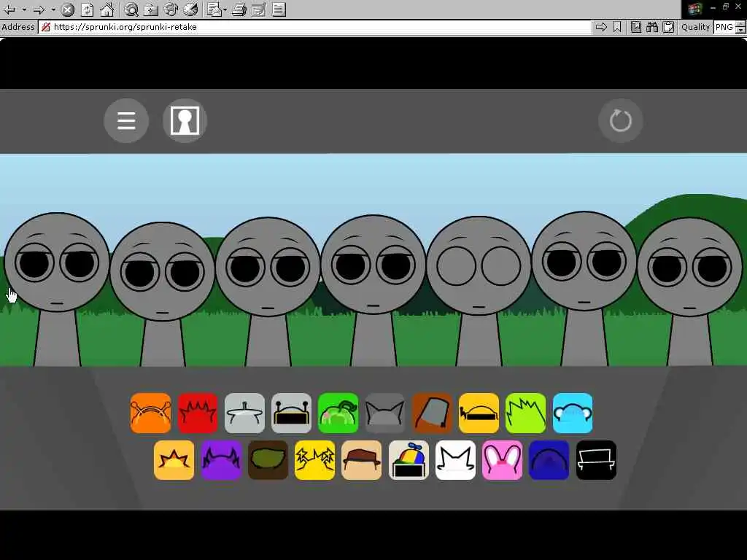Viewport: 747px width, 560px height.
Task: Pick the yellow lightning scribble sound icon
Action: [314, 460]
